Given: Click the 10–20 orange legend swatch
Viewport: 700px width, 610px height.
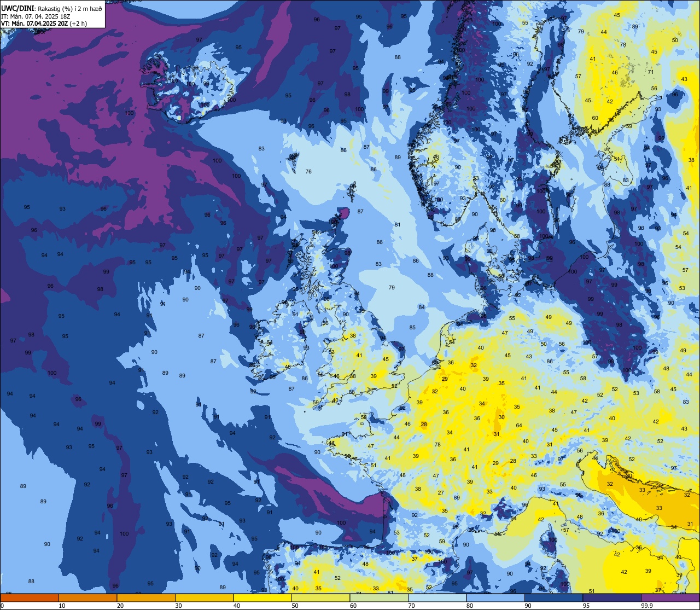Looking at the screenshot, I should [x=87, y=597].
